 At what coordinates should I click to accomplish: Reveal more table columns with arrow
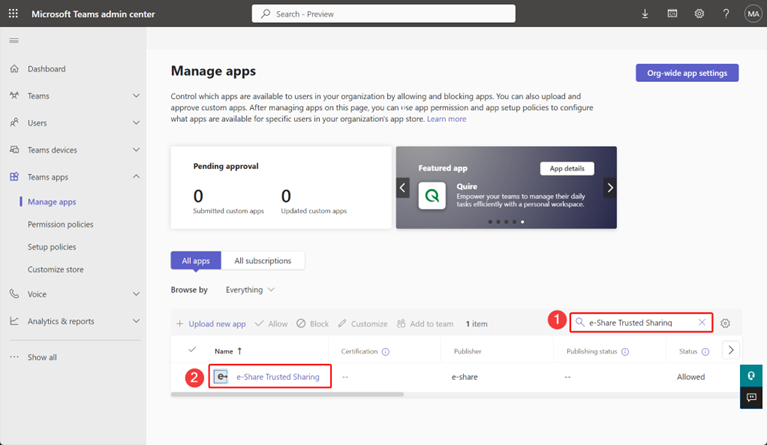[731, 350]
